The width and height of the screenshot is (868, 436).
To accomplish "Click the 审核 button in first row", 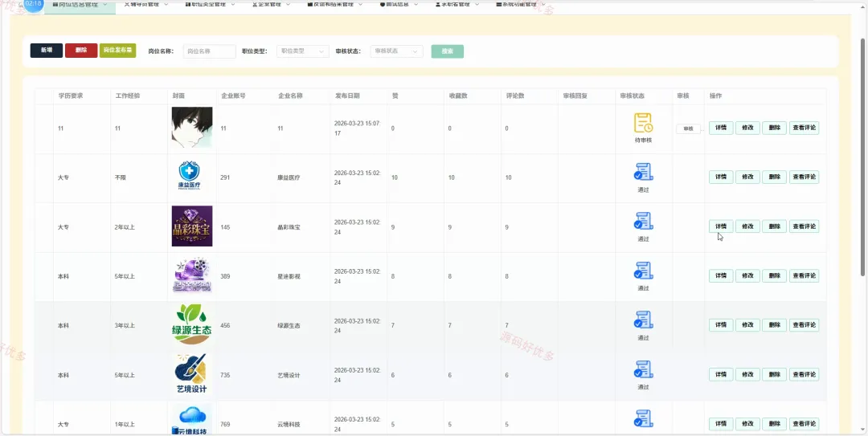I will tap(688, 129).
